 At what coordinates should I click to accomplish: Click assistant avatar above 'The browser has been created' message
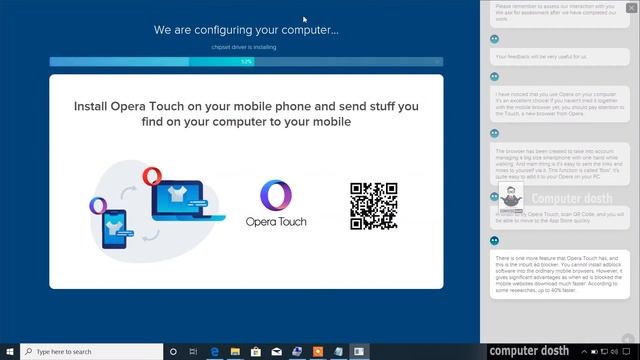click(x=494, y=133)
